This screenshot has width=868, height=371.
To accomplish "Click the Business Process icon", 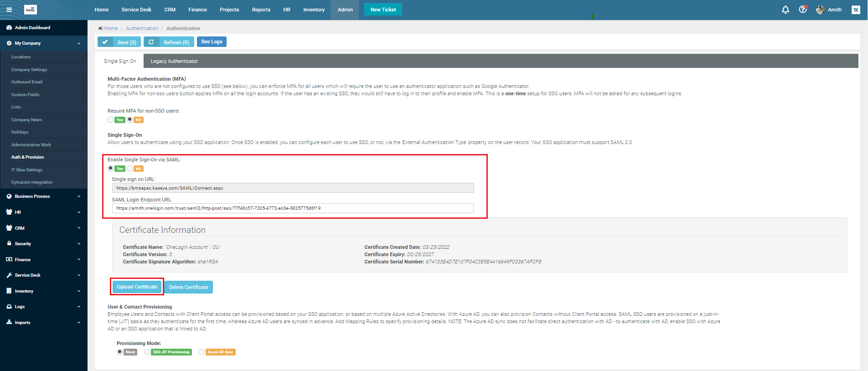I will 9,196.
